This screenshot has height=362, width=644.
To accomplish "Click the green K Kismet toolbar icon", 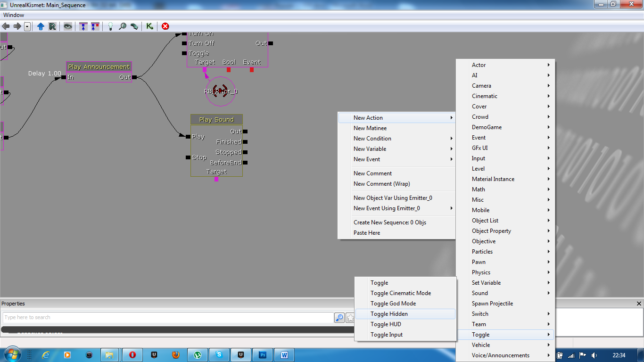I will (149, 26).
